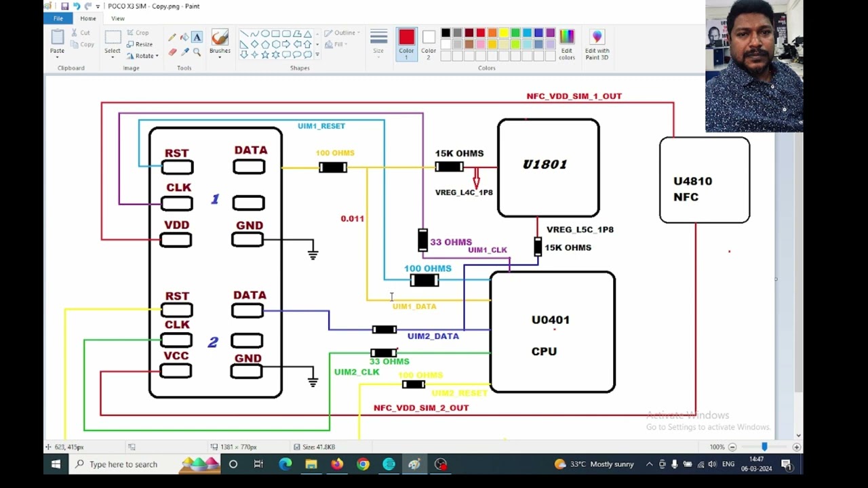This screenshot has height=488, width=868.
Task: Open the line Size dropdown
Action: [378, 44]
